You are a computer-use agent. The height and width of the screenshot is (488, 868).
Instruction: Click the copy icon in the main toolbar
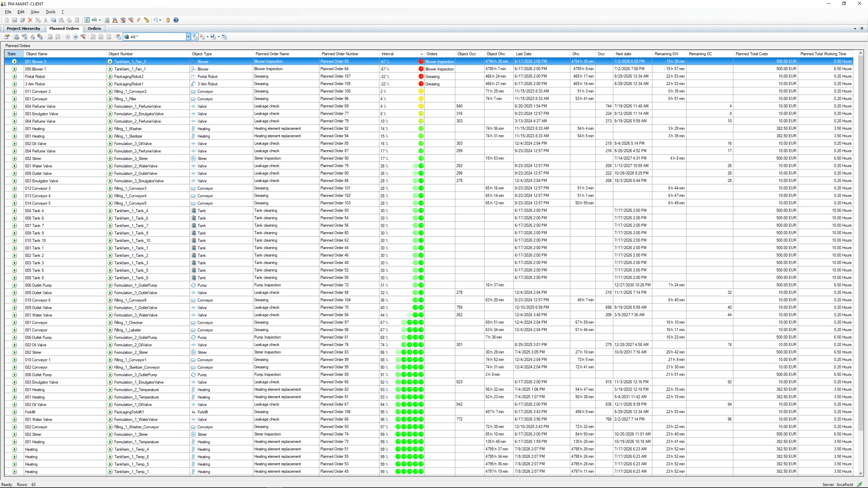(53, 20)
